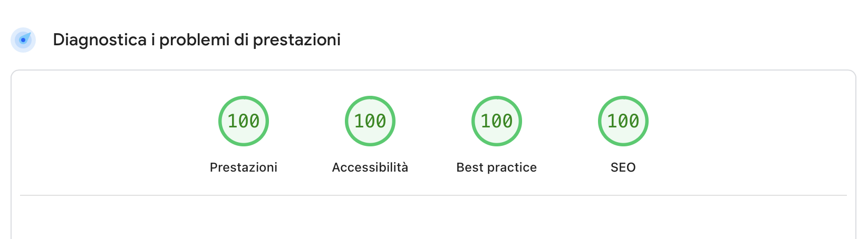Click the word Diagnostica in the heading
868x239 pixels.
[100, 40]
